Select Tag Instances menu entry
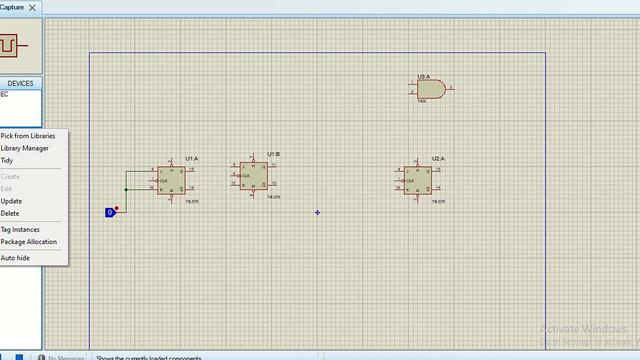This screenshot has width=640, height=360. pos(20,230)
